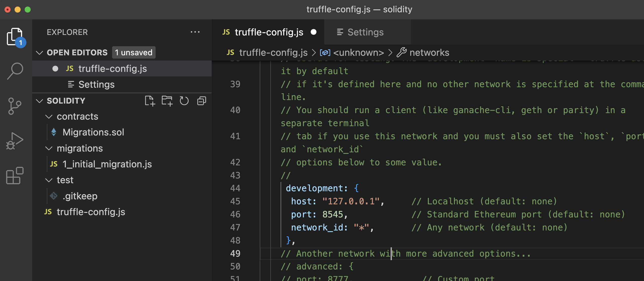This screenshot has width=644, height=281.
Task: Click the New File icon in SOLIDITY header
Action: pyautogui.click(x=150, y=101)
